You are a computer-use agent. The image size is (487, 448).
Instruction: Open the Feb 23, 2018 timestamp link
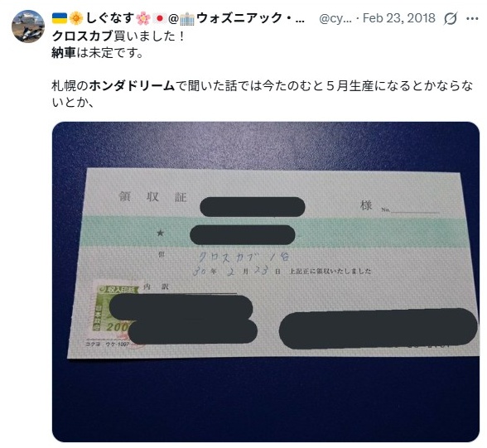tap(399, 18)
